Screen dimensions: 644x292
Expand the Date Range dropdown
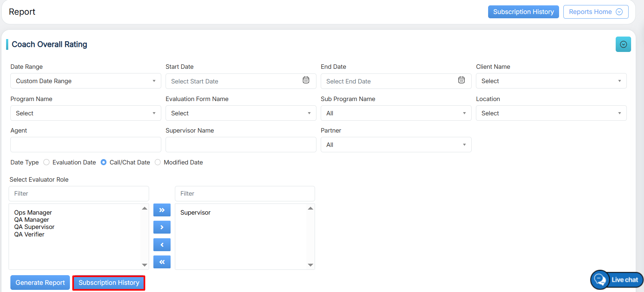pos(85,81)
